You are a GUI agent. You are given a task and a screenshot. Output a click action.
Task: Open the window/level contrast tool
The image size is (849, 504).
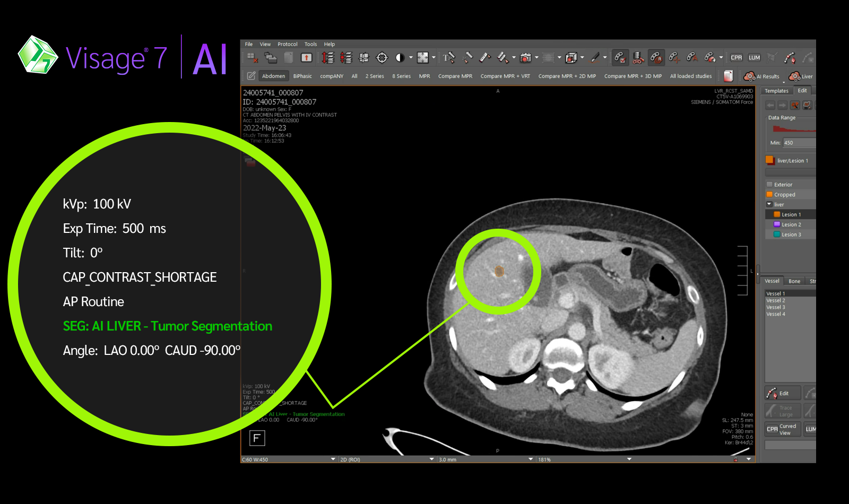click(400, 56)
